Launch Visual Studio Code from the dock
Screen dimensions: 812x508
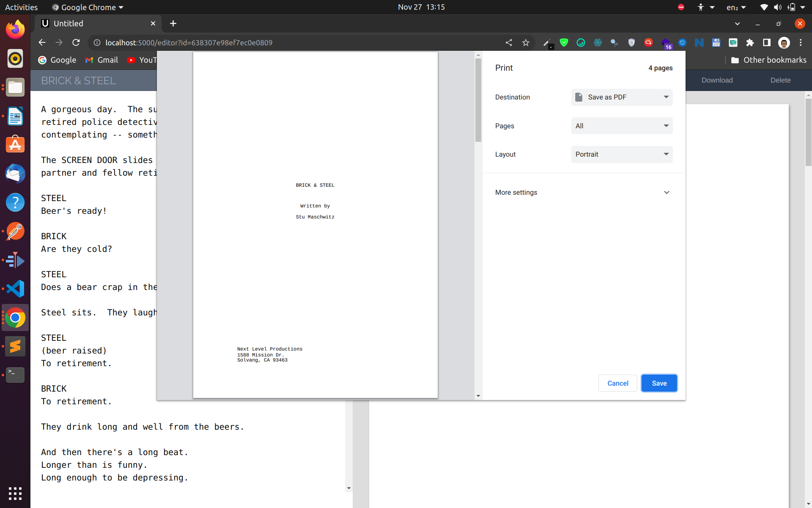click(x=15, y=289)
